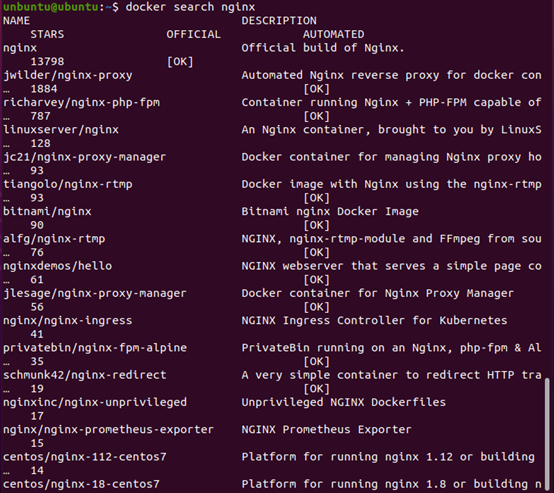Click 'Unprivileged NGINX Dockerfiles' description
Image resolution: width=554 pixels, height=493 pixels.
click(x=343, y=403)
